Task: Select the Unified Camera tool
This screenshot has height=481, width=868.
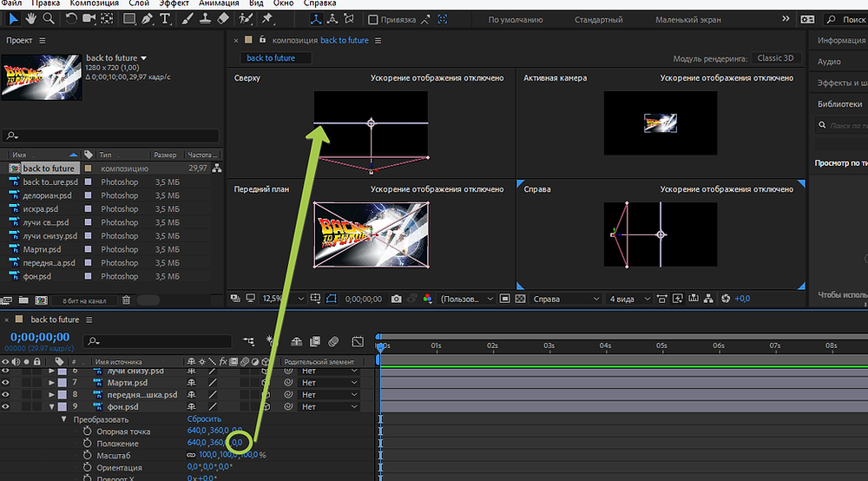Action: coord(89,19)
